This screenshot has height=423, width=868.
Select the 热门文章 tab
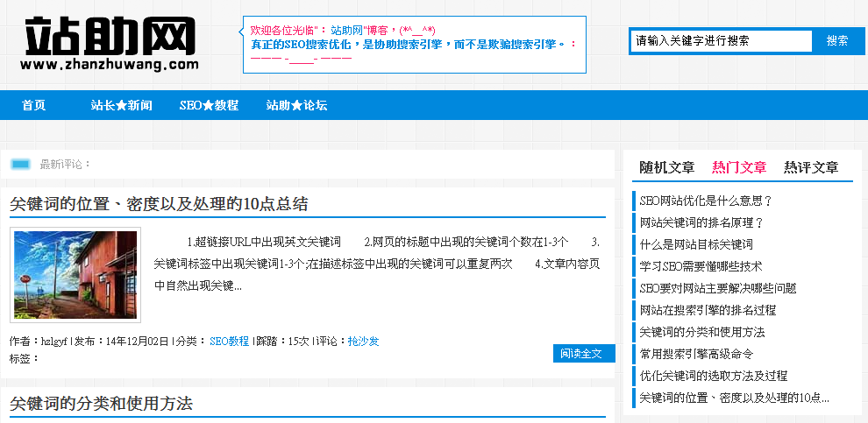[x=739, y=167]
